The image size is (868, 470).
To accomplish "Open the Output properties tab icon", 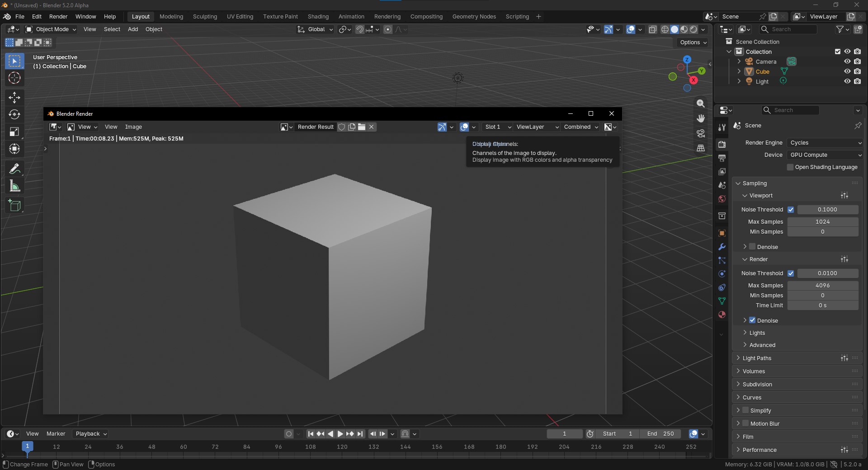I will click(722, 158).
